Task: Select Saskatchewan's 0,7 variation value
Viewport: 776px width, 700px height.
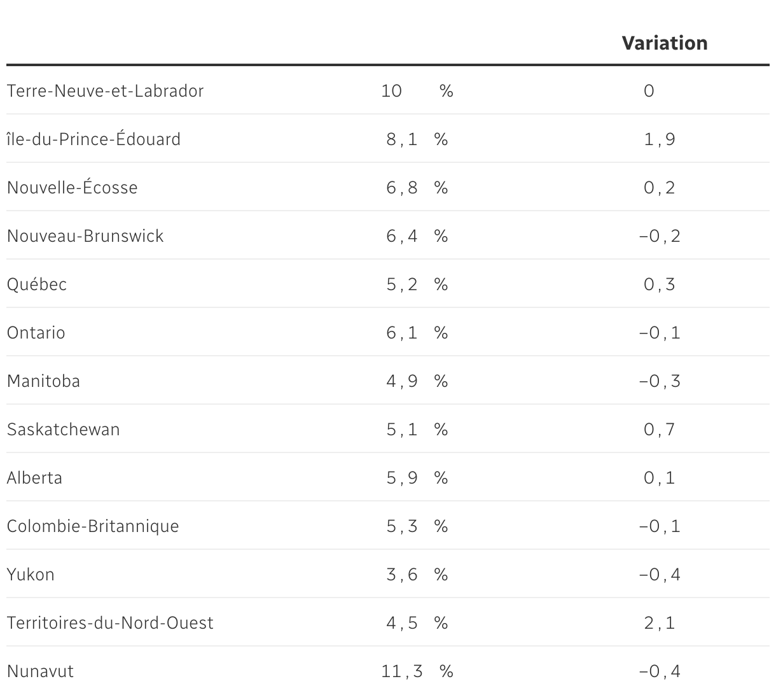Action: click(x=660, y=430)
